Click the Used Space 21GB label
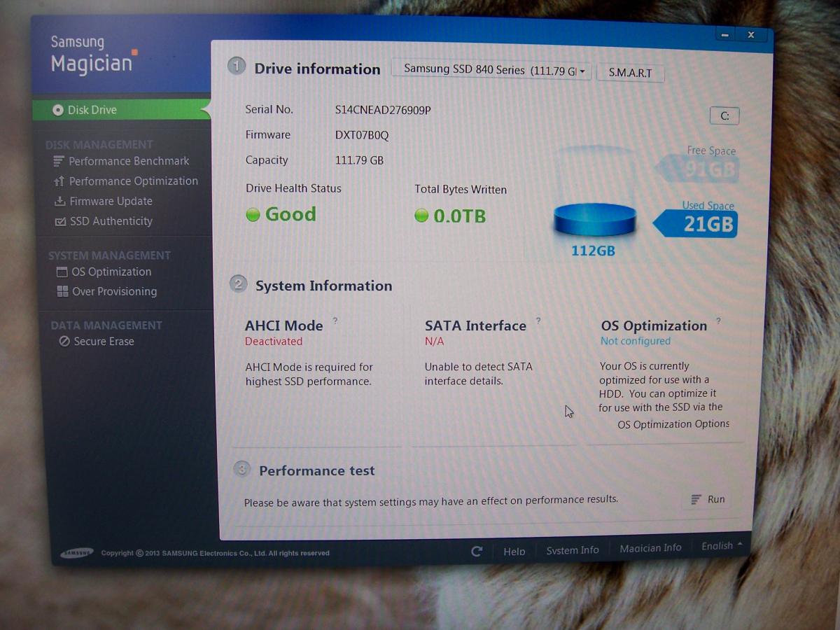The height and width of the screenshot is (630, 840). 696,223
